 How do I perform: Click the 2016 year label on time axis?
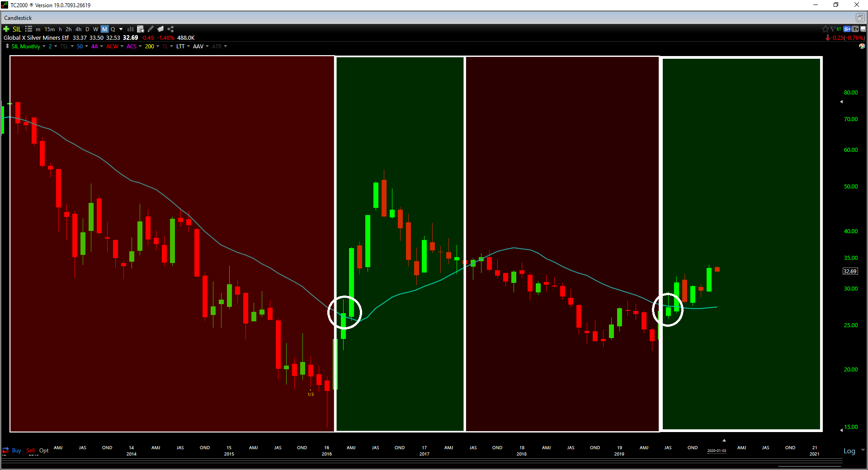click(x=326, y=454)
